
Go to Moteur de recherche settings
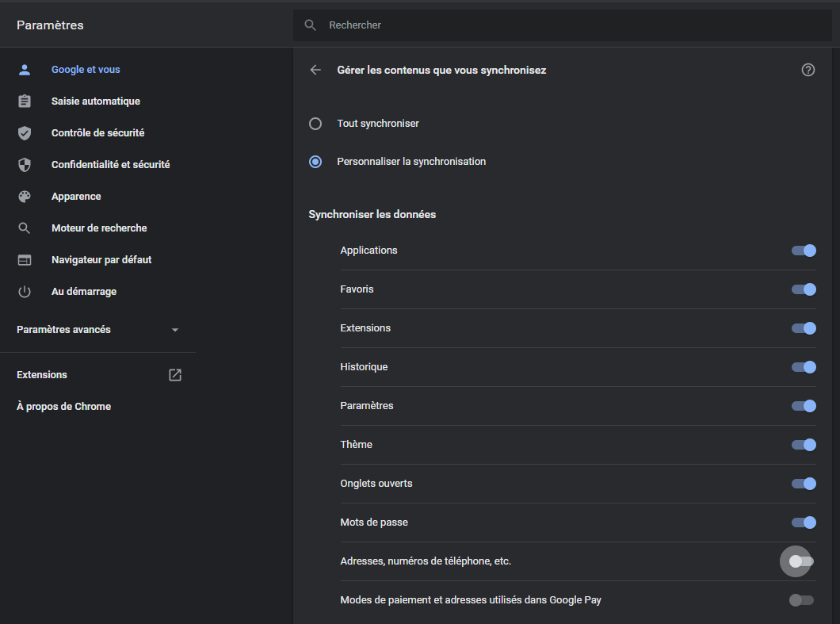pyautogui.click(x=99, y=228)
